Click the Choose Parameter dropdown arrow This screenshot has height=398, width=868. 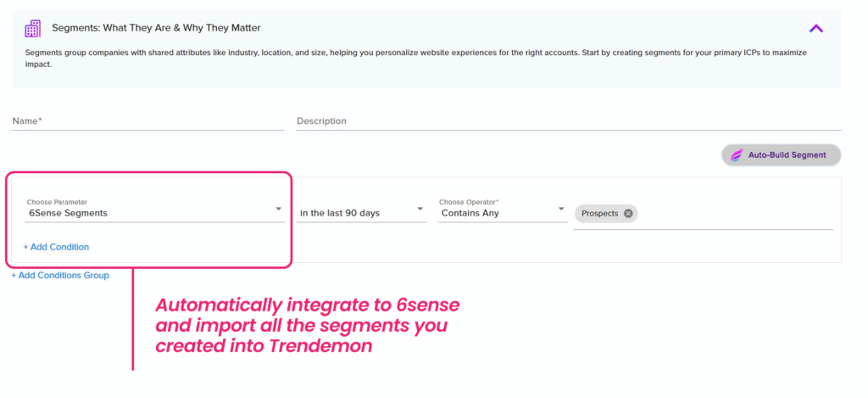(x=278, y=210)
